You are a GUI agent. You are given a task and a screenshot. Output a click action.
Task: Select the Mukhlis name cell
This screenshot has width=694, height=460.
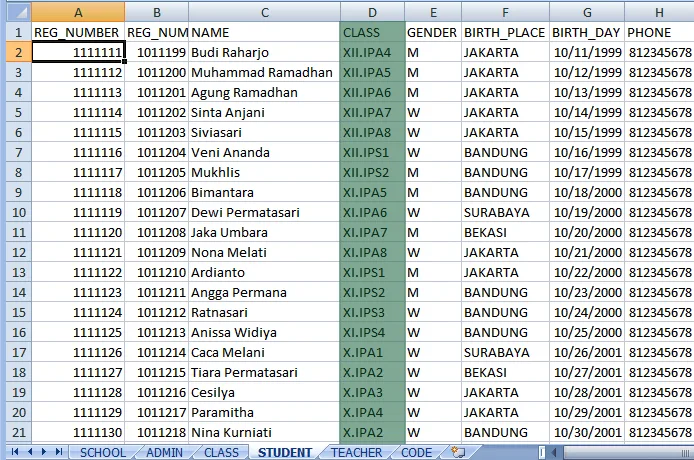pos(265,172)
